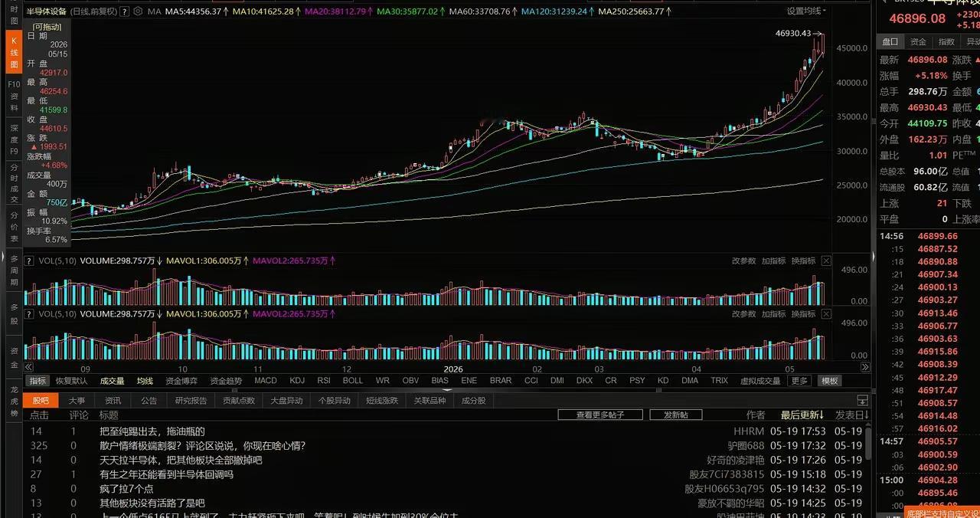Screen dimensions: 980x518
Task: Switch to the 短线涨跌 tab
Action: click(381, 400)
